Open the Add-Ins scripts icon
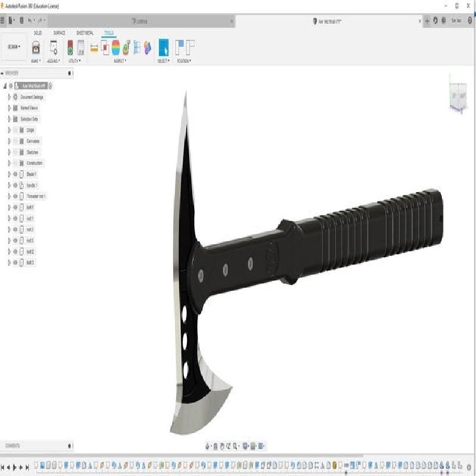 pyautogui.click(x=54, y=48)
